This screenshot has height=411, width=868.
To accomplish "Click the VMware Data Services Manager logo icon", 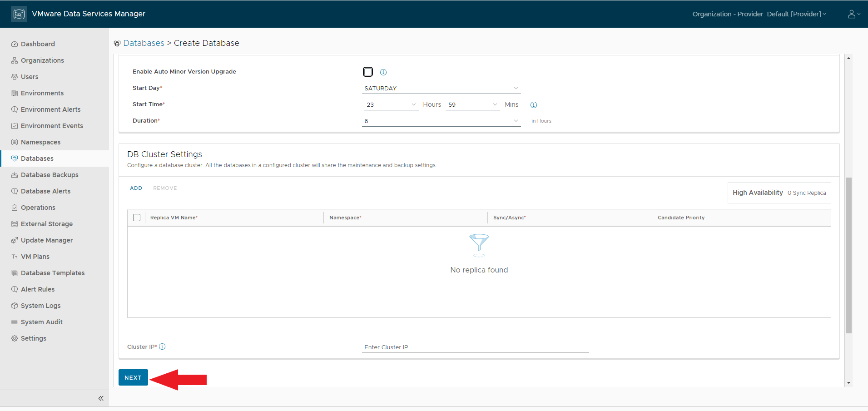I will [x=19, y=14].
